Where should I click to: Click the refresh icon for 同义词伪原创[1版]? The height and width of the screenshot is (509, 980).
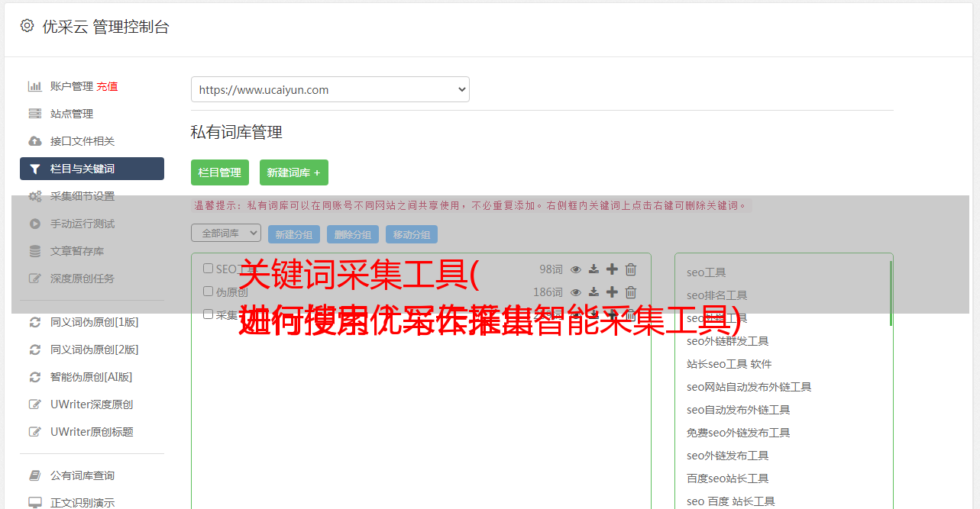(x=35, y=322)
